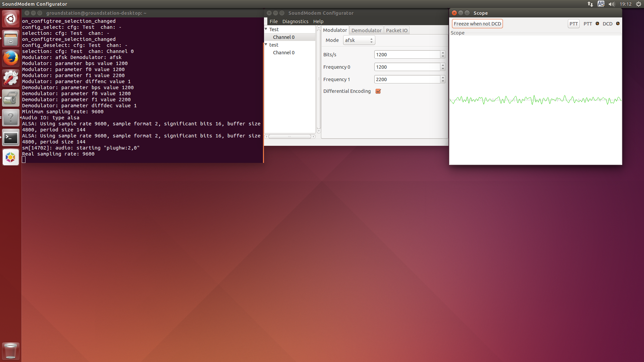Switch to the Packet IO tab
644x362 pixels.
[x=397, y=31]
